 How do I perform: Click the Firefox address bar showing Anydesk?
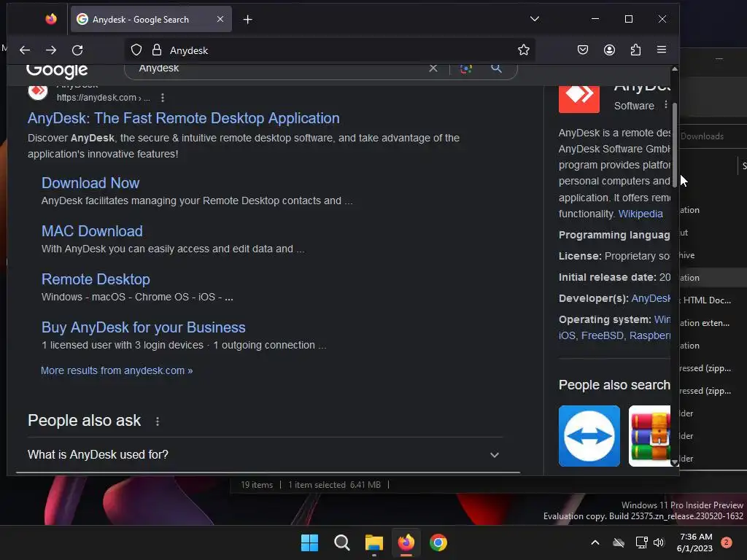pyautogui.click(x=330, y=50)
